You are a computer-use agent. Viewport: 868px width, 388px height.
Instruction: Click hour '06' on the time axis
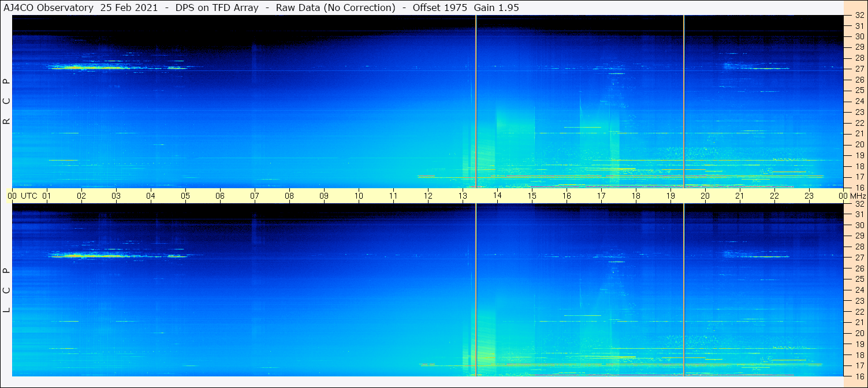[220, 196]
